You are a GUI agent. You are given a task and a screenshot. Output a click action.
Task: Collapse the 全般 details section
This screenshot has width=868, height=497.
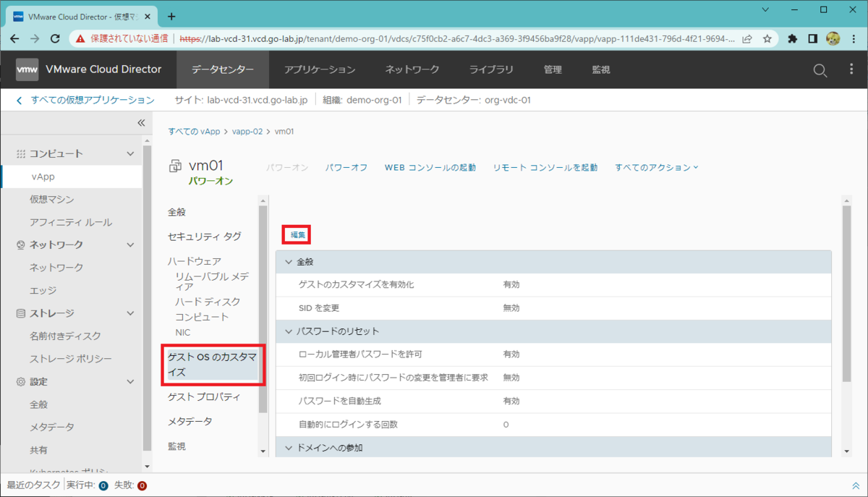[289, 261]
